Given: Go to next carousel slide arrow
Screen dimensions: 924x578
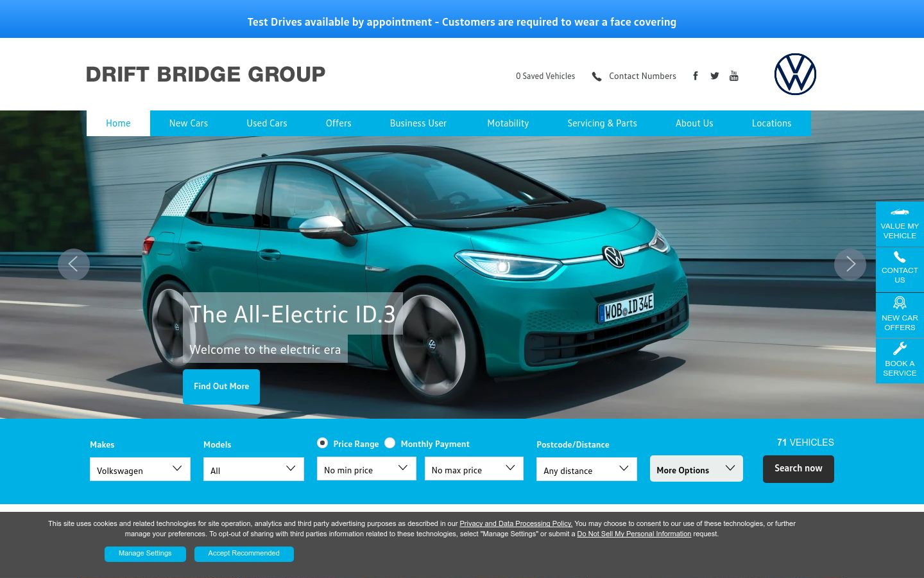Looking at the screenshot, I should pyautogui.click(x=850, y=264).
